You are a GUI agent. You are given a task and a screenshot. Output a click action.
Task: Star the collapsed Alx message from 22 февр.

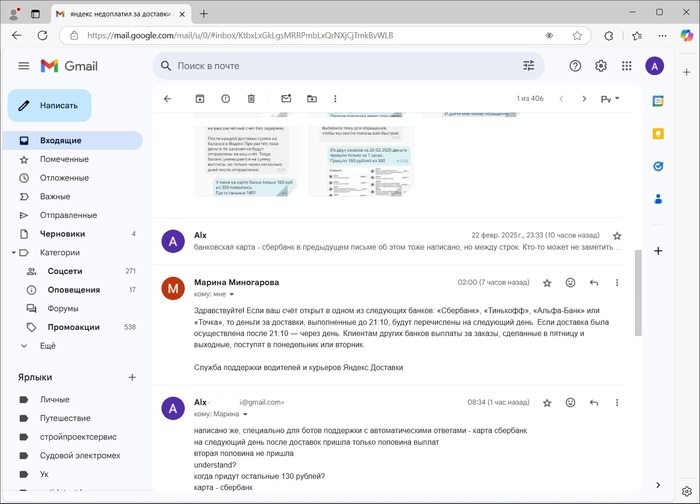pos(617,236)
